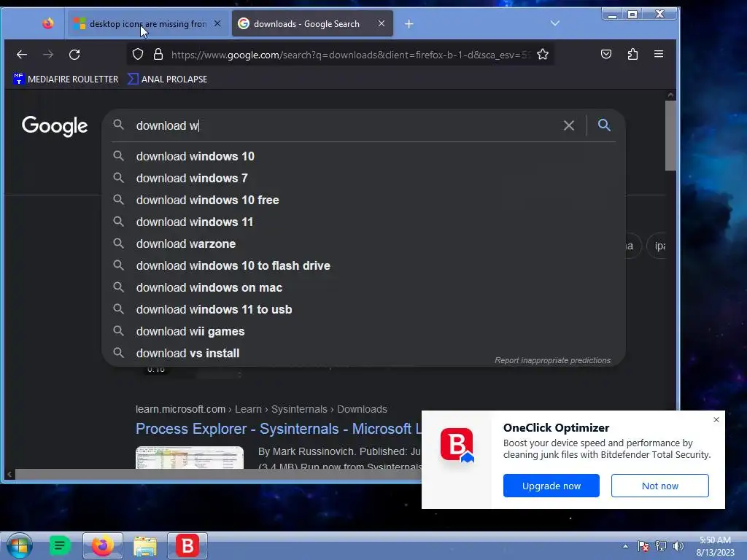The width and height of the screenshot is (747, 560).
Task: Click the vertical page scrollbar thumb
Action: pyautogui.click(x=670, y=135)
